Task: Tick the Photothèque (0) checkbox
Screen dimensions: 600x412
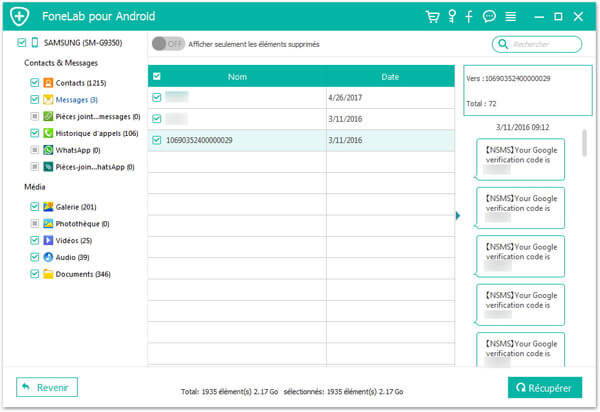Action: 35,223
